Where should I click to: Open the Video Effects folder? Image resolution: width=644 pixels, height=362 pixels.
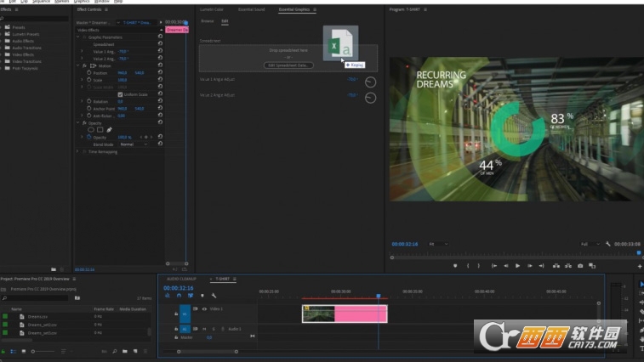[x=23, y=54]
